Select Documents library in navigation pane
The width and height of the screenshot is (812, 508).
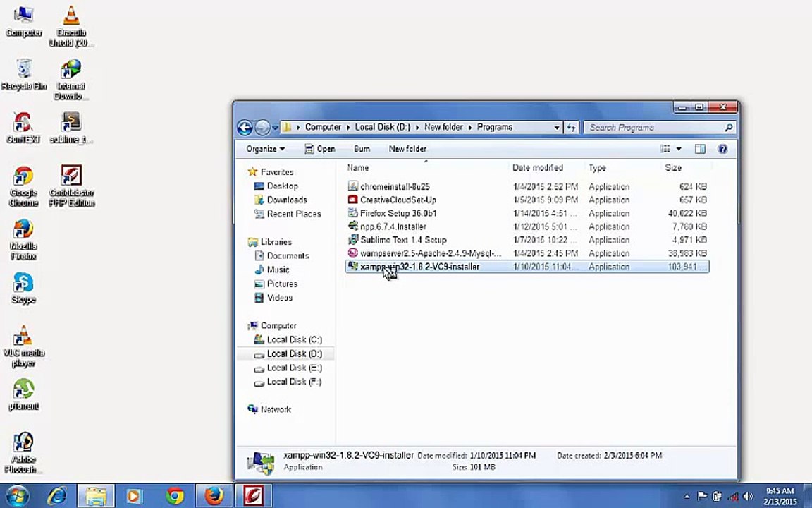tap(282, 255)
